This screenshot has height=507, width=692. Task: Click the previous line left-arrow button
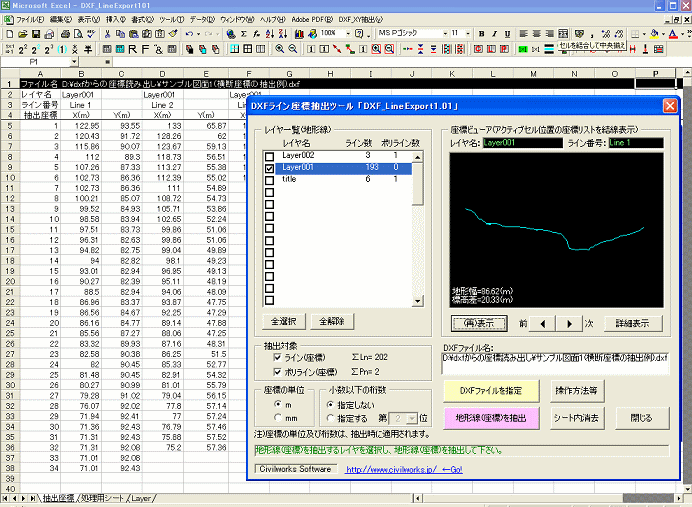click(542, 323)
